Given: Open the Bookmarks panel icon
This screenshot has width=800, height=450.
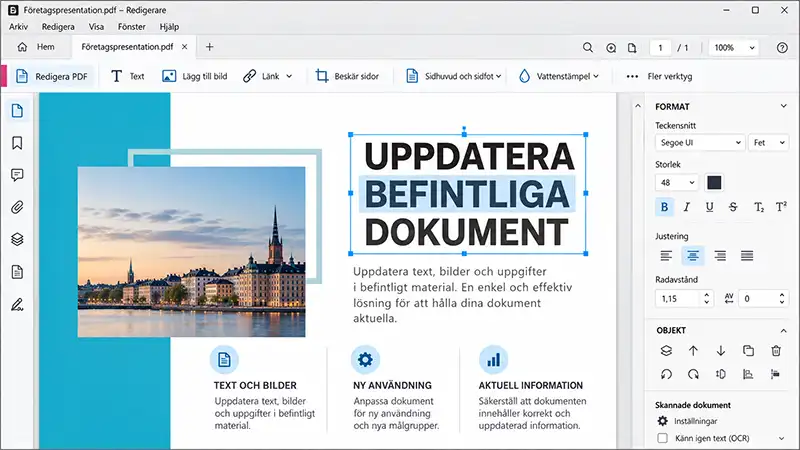Looking at the screenshot, I should click(17, 143).
